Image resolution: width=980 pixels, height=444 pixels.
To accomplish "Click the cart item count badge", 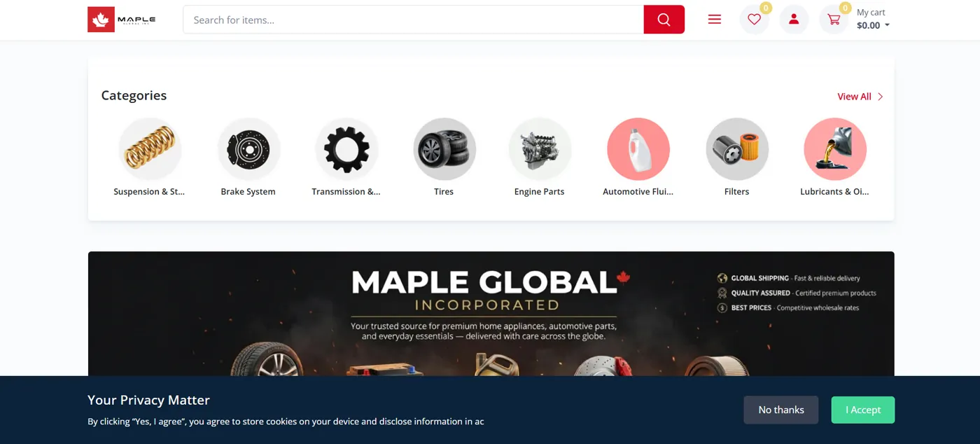I will pos(846,8).
